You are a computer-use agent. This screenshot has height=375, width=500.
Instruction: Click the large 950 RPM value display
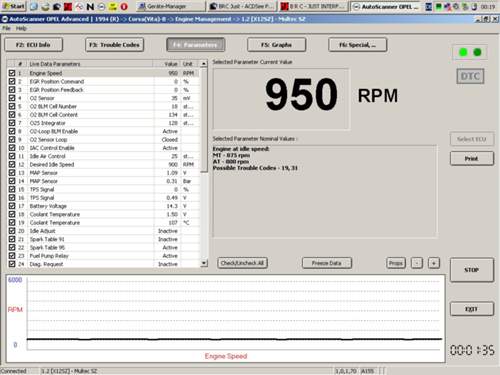click(x=281, y=99)
